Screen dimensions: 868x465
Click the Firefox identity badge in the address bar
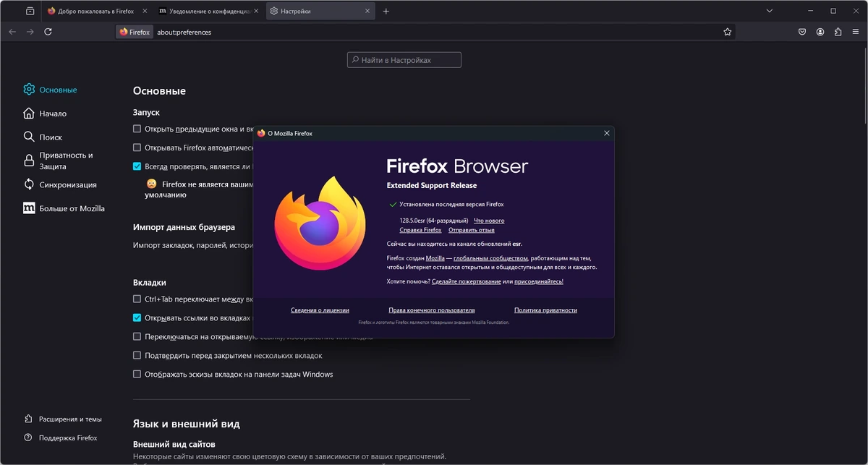(135, 32)
